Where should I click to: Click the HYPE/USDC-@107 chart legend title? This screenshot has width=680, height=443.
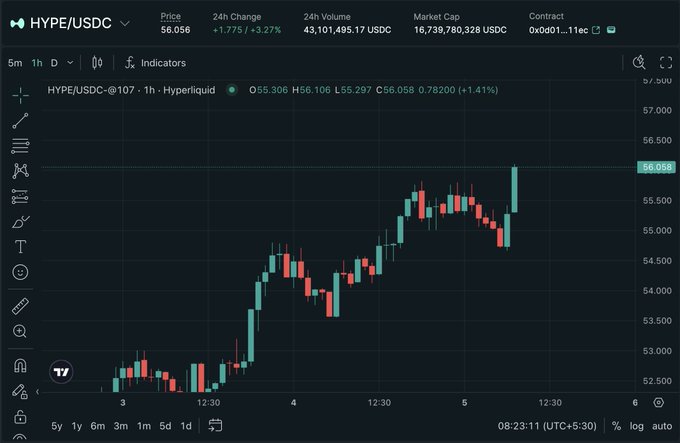pyautogui.click(x=131, y=90)
